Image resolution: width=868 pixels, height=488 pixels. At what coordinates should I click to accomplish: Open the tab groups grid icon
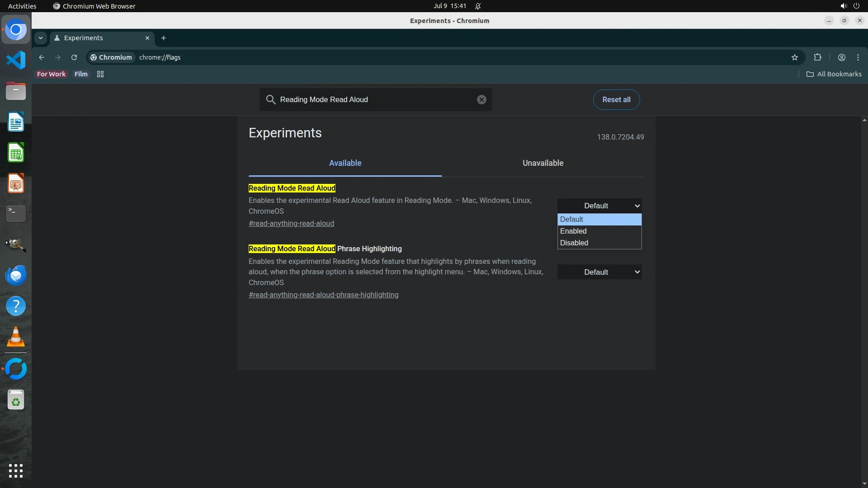click(x=100, y=74)
